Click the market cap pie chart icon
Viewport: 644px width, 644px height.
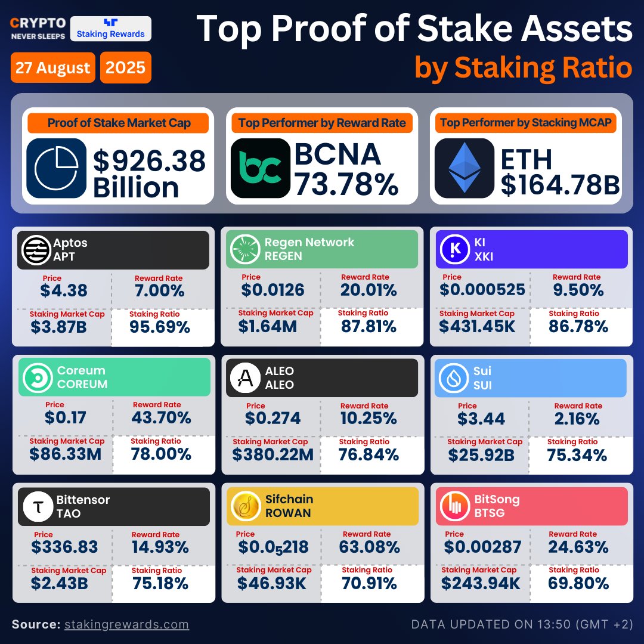click(x=57, y=168)
